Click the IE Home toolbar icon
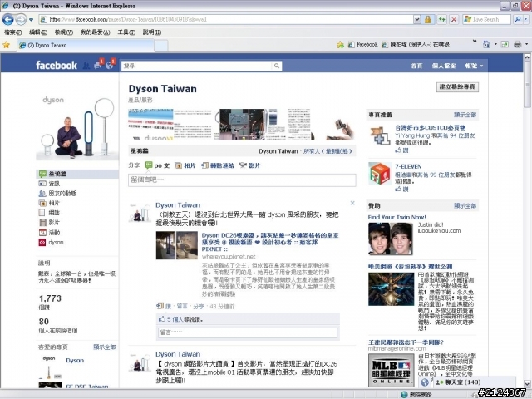 (486, 44)
